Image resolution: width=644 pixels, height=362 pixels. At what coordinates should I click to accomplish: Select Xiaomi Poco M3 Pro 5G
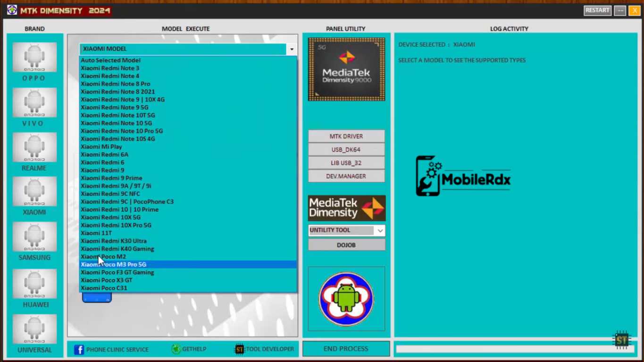tap(188, 265)
